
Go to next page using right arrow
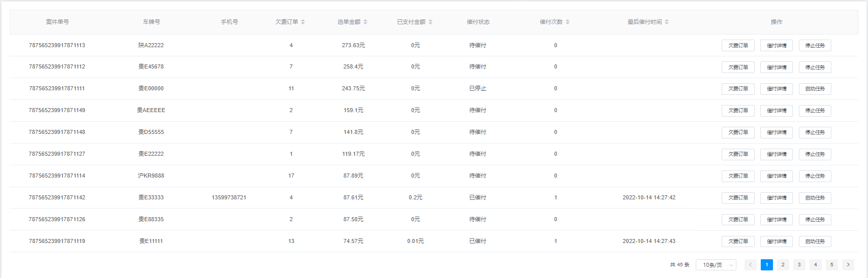tap(848, 264)
